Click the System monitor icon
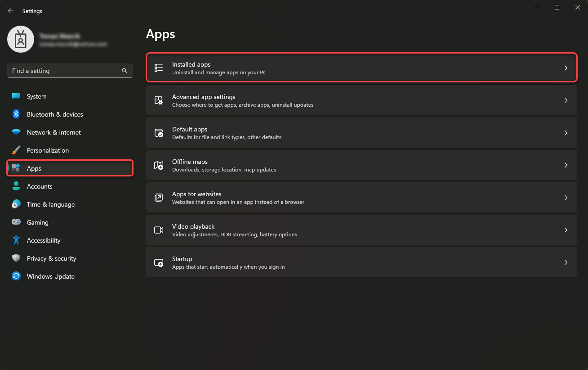Screen dimensions: 588x370 [x=16, y=96]
